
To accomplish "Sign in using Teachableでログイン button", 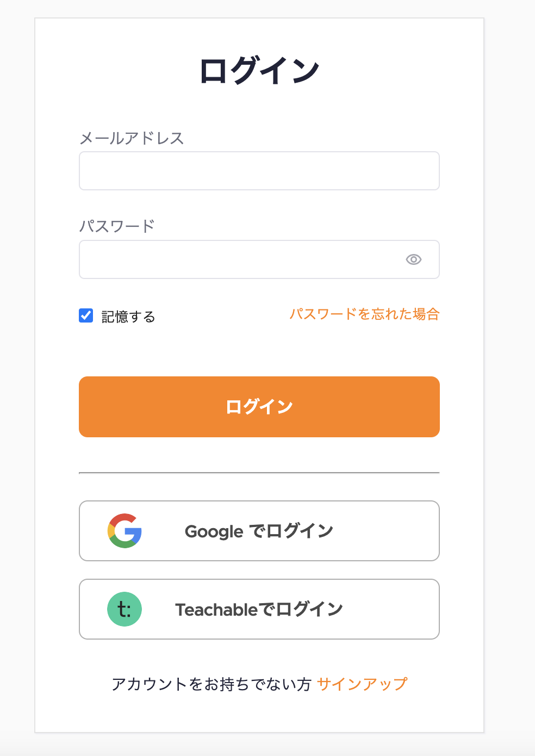I will (x=259, y=609).
